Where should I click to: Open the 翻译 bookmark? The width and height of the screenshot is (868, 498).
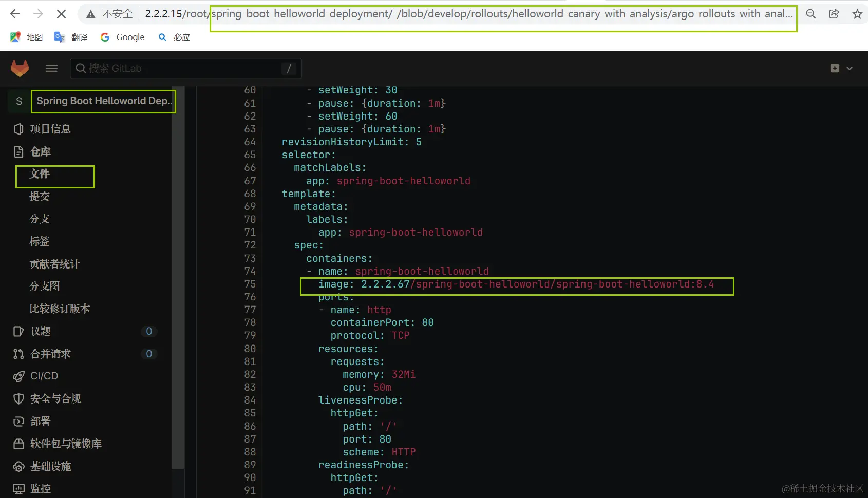(x=71, y=37)
